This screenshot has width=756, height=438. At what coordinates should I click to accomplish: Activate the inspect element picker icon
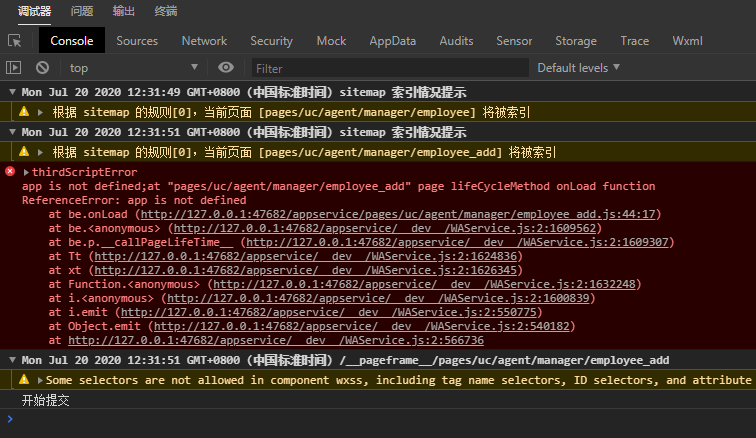(14, 41)
